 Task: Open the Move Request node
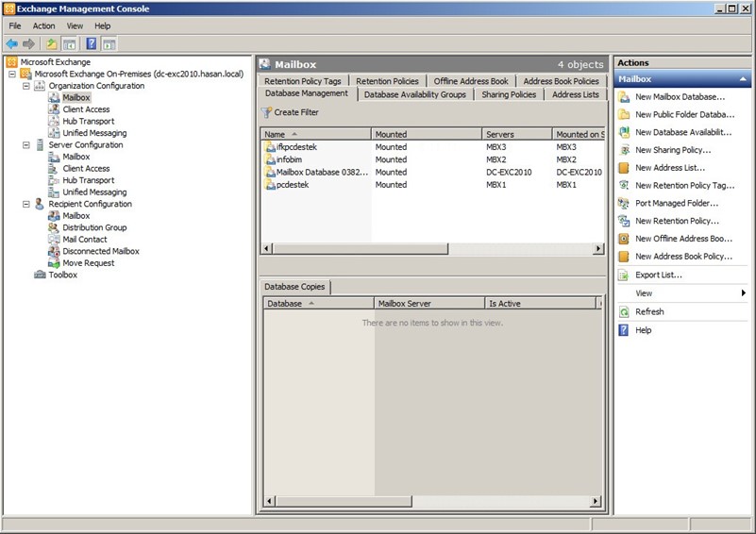click(88, 263)
